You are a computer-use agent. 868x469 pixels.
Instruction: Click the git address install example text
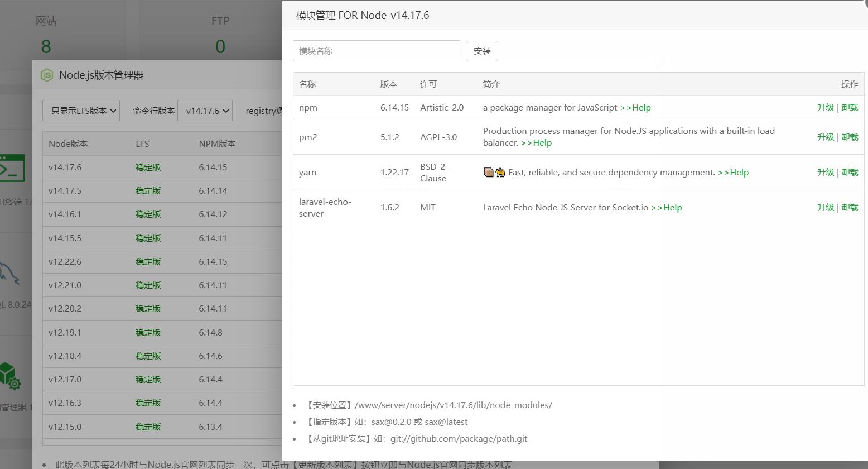click(x=459, y=439)
